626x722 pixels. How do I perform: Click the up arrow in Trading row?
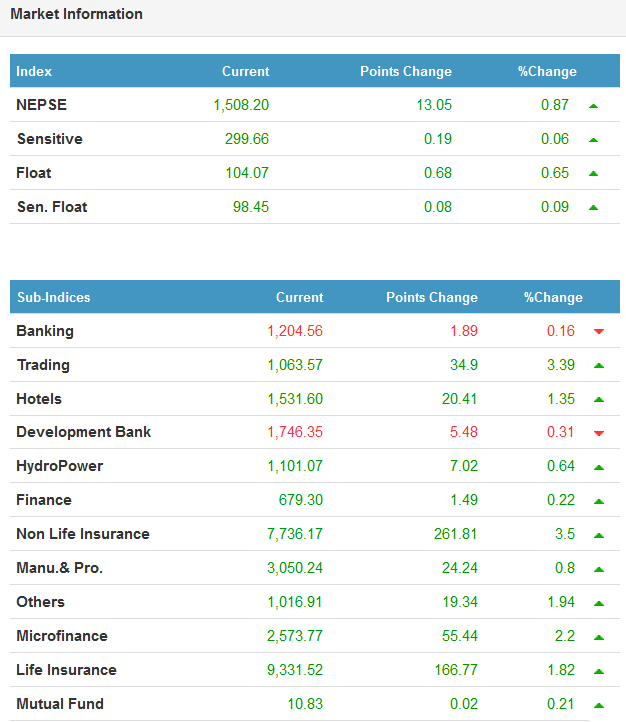[x=599, y=366]
